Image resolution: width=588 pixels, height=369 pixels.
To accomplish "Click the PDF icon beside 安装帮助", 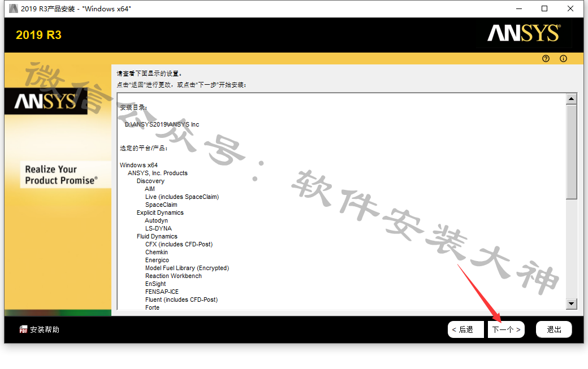I will (x=23, y=329).
